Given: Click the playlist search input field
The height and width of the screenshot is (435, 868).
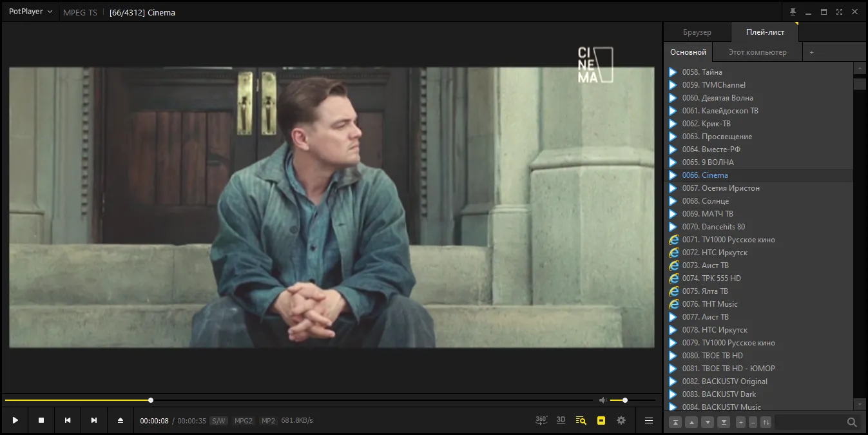Looking at the screenshot, I should click(x=811, y=422).
